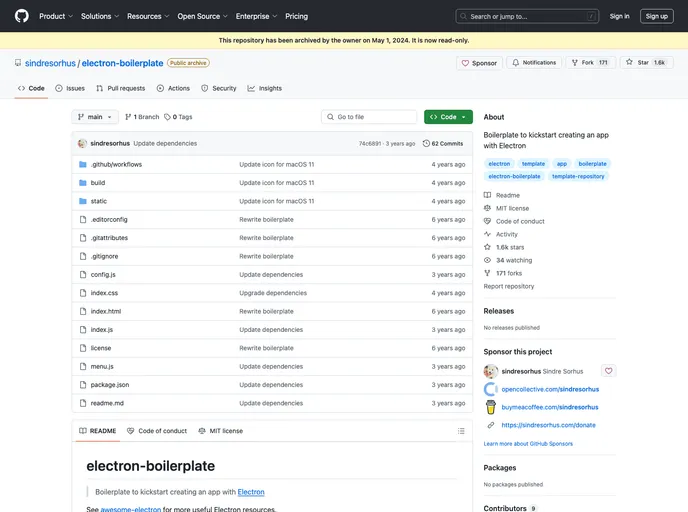688x512 pixels.
Task: Expand the Resources menu
Action: pos(148,16)
